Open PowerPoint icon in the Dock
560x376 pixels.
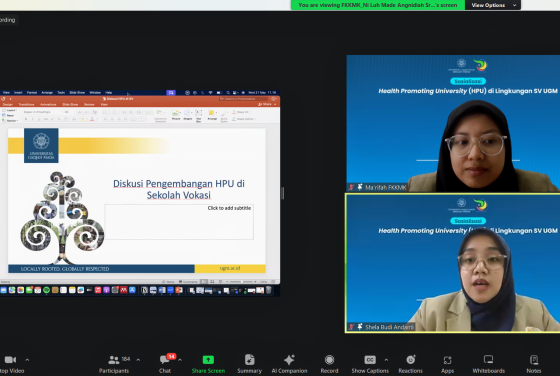point(179,290)
